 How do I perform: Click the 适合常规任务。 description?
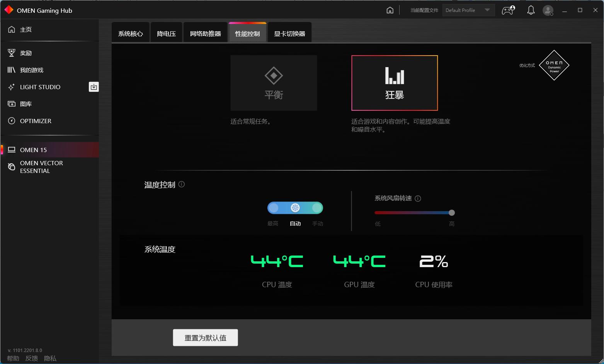tap(252, 122)
